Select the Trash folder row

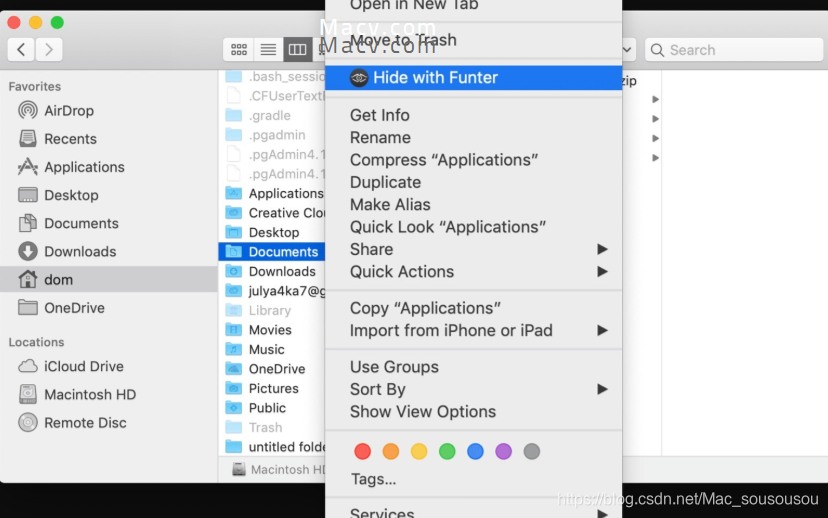[x=272, y=428]
